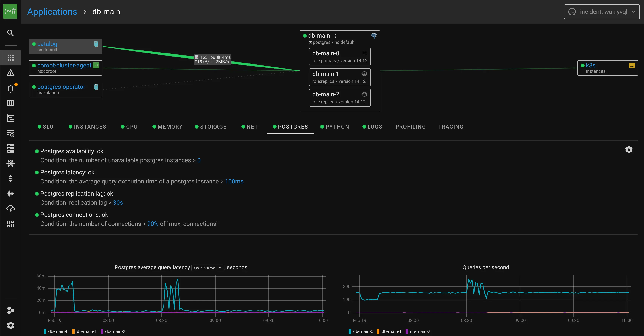
Task: Open notifications via the bell icon
Action: [x=10, y=88]
